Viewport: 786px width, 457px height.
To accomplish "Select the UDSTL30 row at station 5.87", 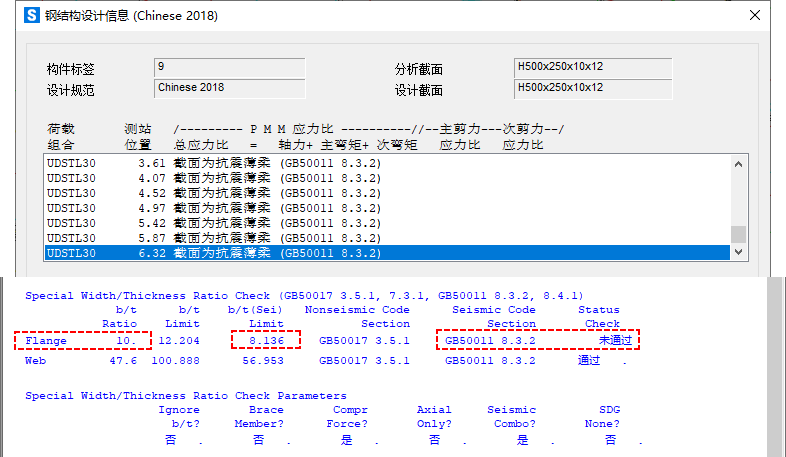I will click(x=390, y=238).
